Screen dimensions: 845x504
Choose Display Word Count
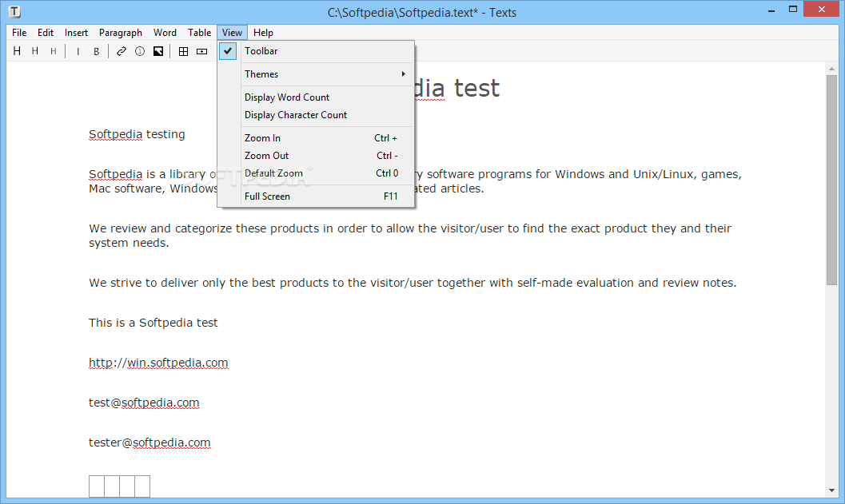tap(316, 97)
